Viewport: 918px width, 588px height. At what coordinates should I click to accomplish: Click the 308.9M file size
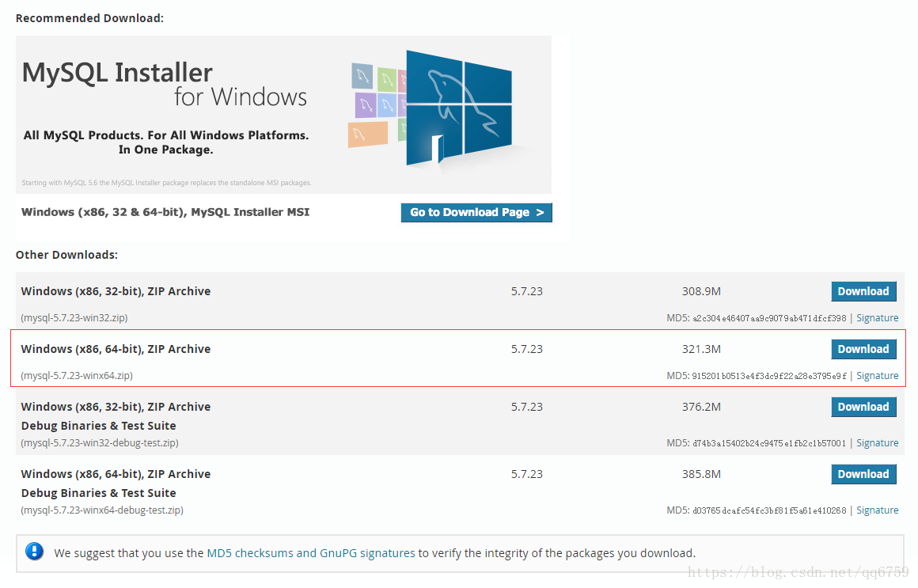click(701, 292)
